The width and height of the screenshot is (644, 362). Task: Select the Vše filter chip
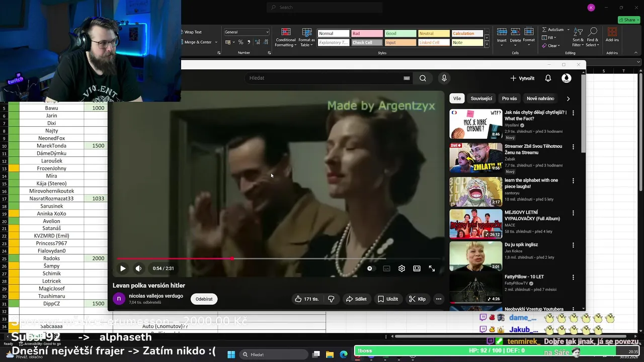coord(457,99)
